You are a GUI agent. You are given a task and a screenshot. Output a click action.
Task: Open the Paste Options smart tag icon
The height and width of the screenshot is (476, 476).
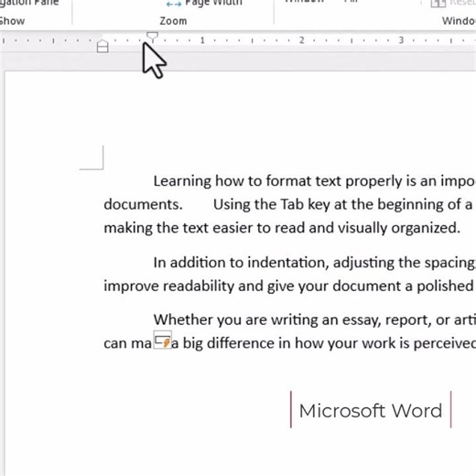click(x=163, y=340)
